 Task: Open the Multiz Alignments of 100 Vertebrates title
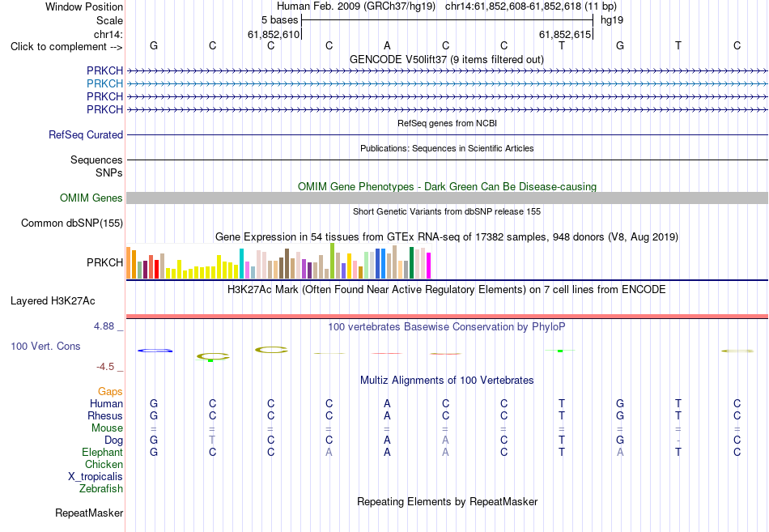click(x=447, y=381)
